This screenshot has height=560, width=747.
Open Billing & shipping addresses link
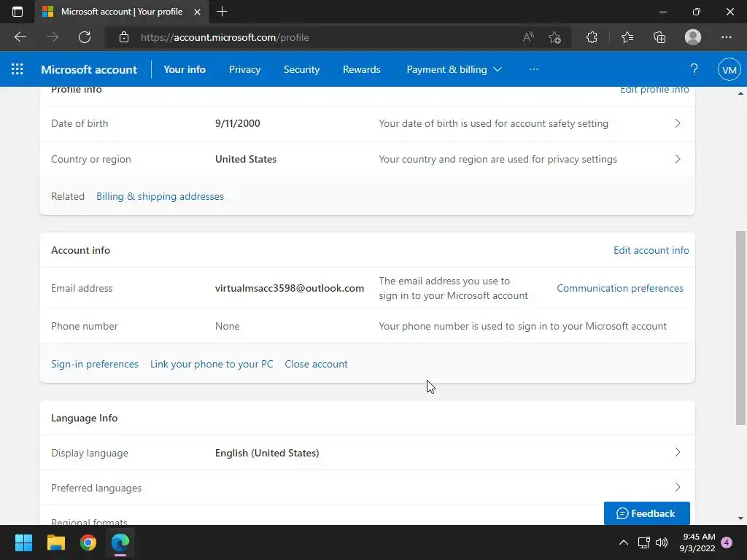click(160, 196)
